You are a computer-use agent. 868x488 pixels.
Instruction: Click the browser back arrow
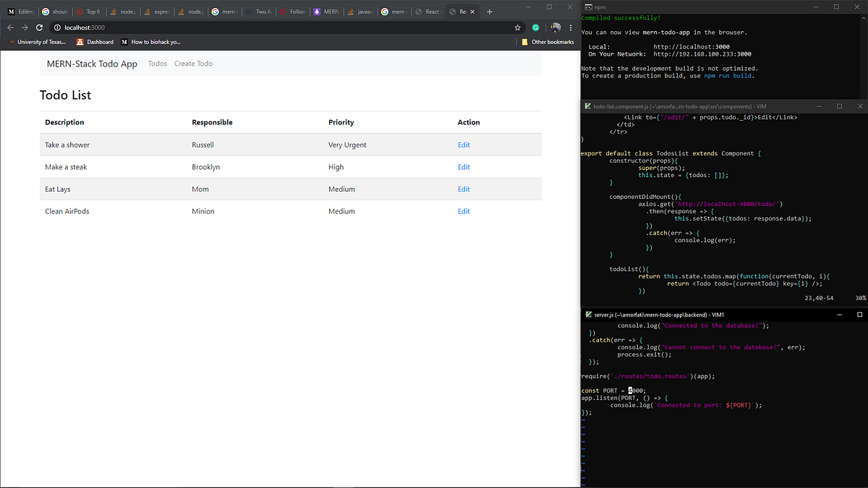pyautogui.click(x=10, y=27)
